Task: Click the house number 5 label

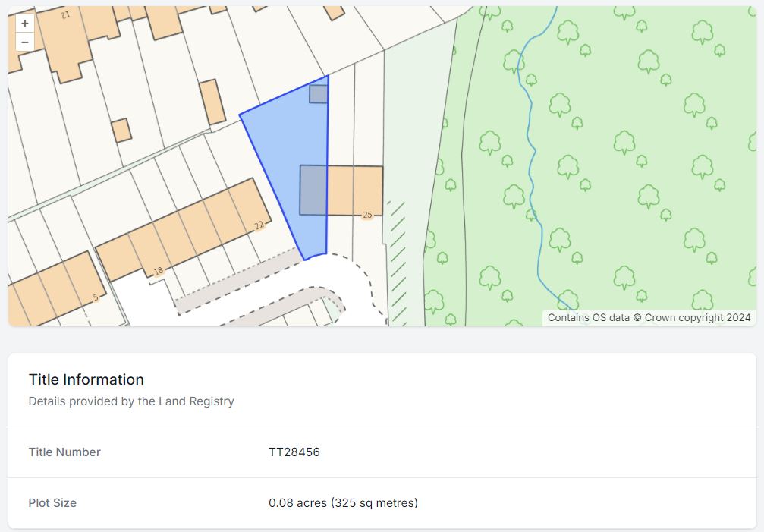Action: coord(96,297)
